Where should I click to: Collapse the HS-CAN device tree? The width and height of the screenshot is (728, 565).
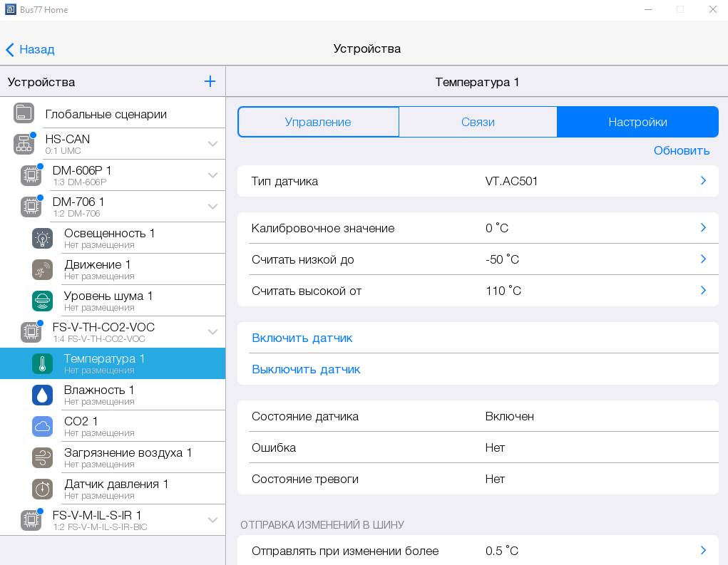212,144
